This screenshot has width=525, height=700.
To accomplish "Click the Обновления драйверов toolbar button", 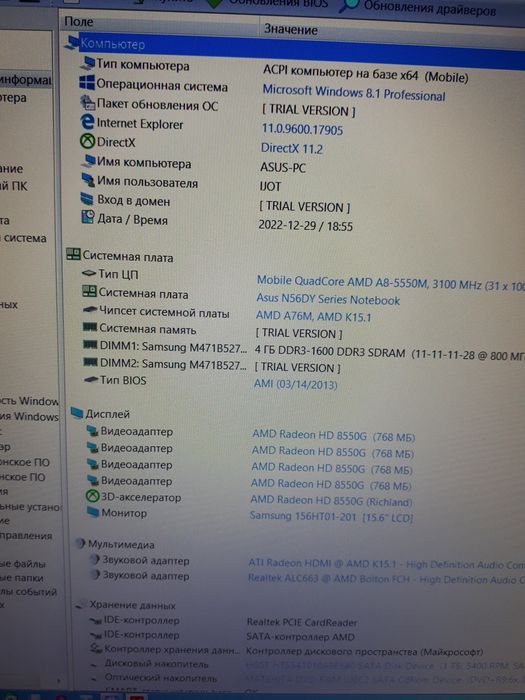I will point(417,7).
